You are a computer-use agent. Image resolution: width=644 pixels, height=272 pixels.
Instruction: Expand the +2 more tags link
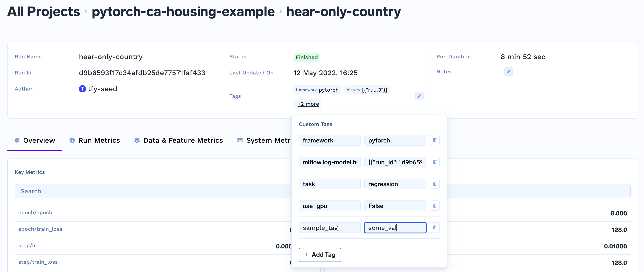[308, 104]
